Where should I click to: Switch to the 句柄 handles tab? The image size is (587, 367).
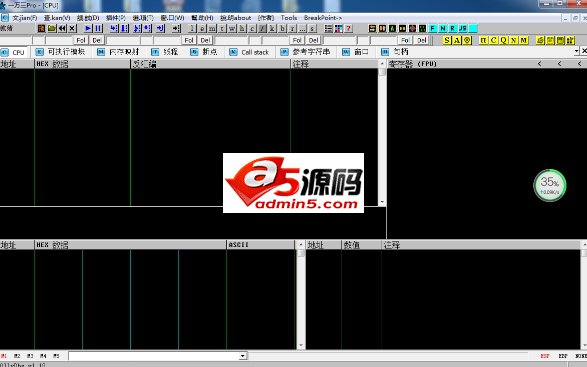click(395, 52)
